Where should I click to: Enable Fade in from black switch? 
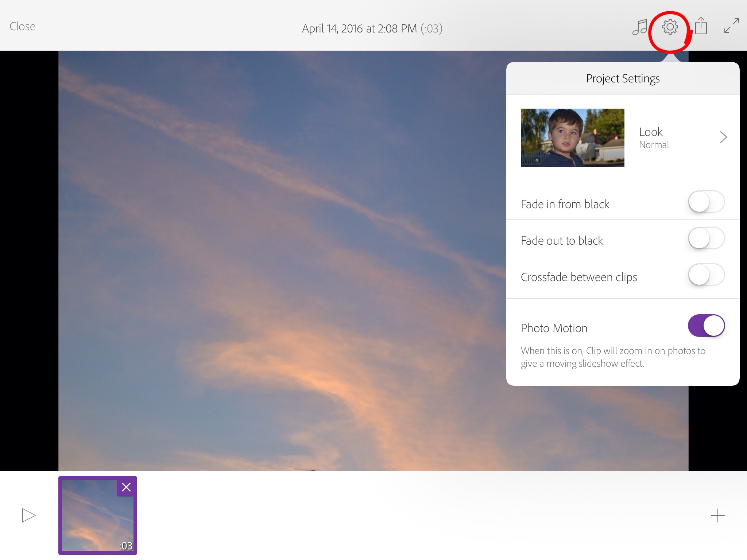tap(706, 202)
